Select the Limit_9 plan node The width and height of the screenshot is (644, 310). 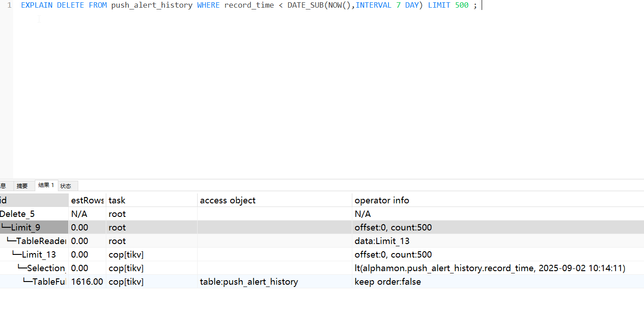(x=25, y=227)
